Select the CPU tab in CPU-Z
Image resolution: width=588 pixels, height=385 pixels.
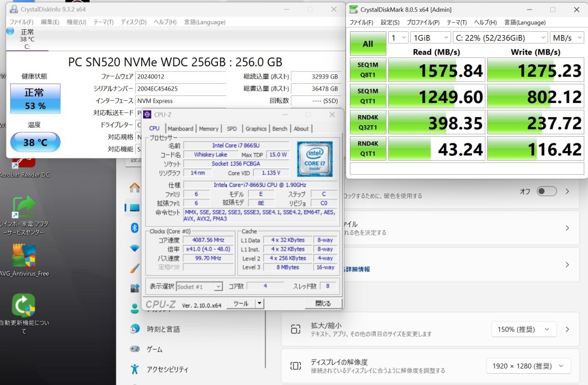(154, 128)
